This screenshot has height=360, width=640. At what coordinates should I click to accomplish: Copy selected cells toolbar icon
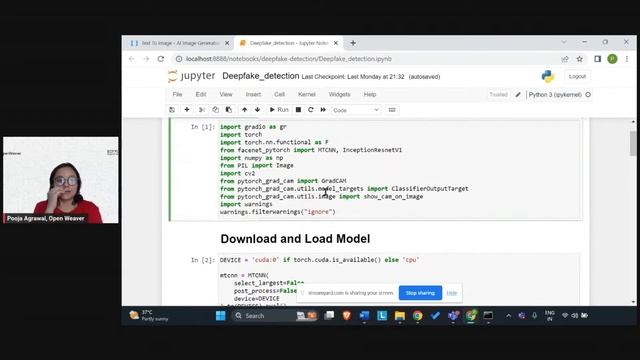pyautogui.click(x=215, y=110)
